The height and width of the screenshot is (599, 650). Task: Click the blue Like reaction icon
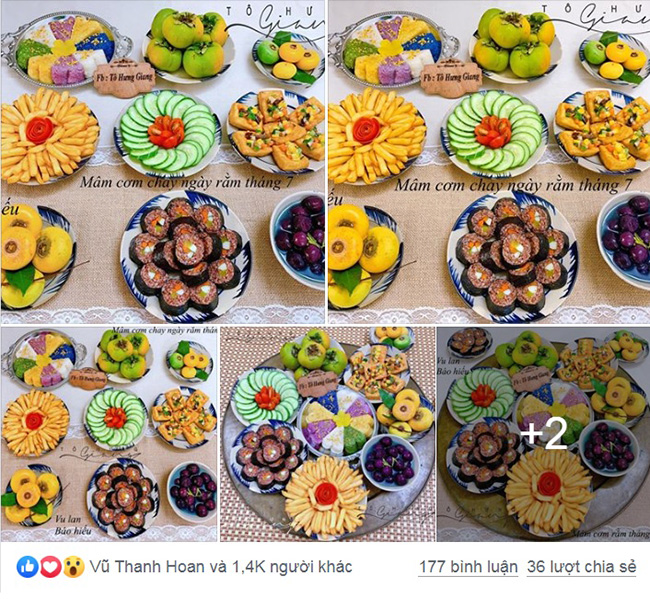pyautogui.click(x=27, y=567)
